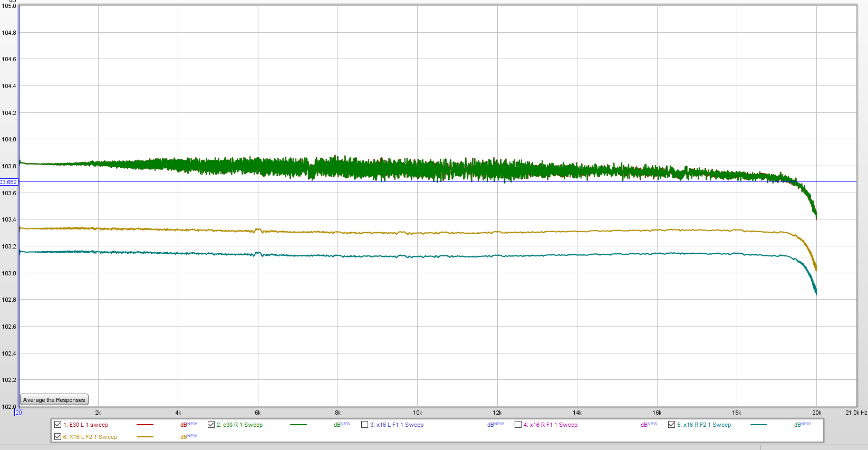The image size is (868, 450).
Task: Click the 105.0 dB top axis label
Action: 9,6
